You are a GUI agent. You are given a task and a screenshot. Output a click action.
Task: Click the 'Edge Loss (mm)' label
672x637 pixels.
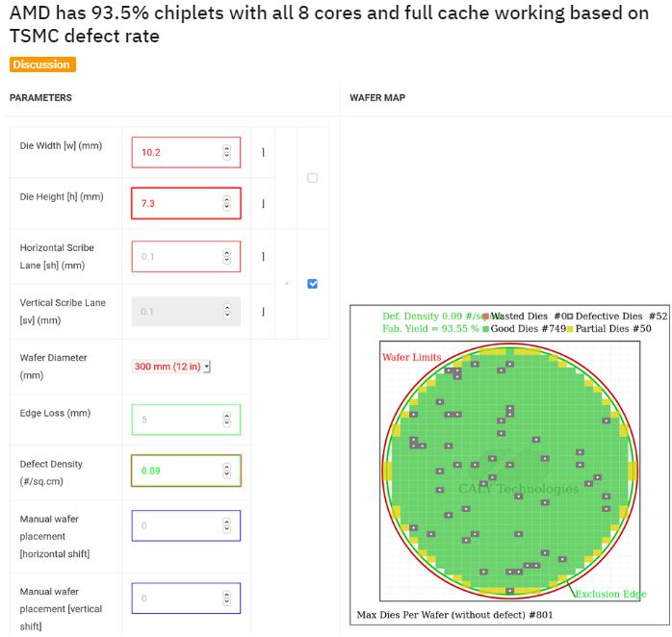click(x=55, y=413)
